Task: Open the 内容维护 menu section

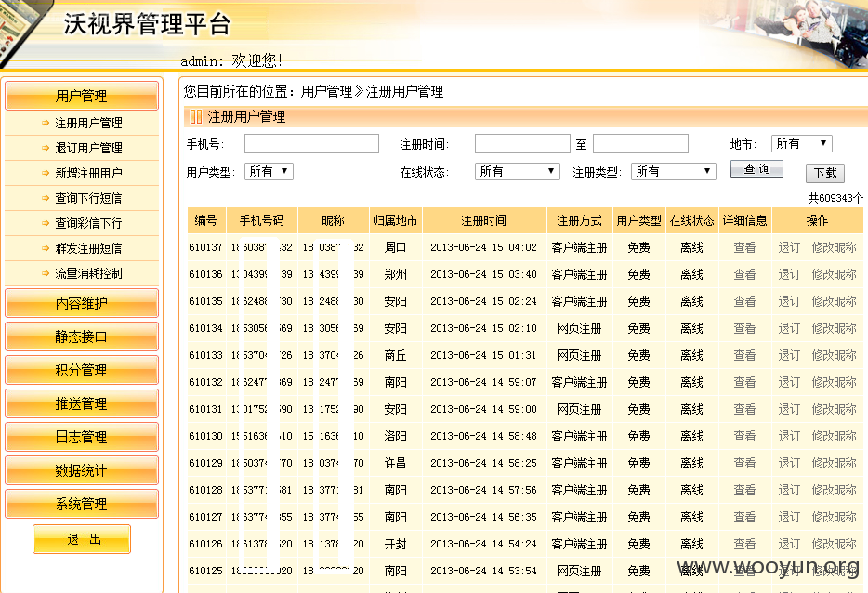Action: pyautogui.click(x=82, y=303)
